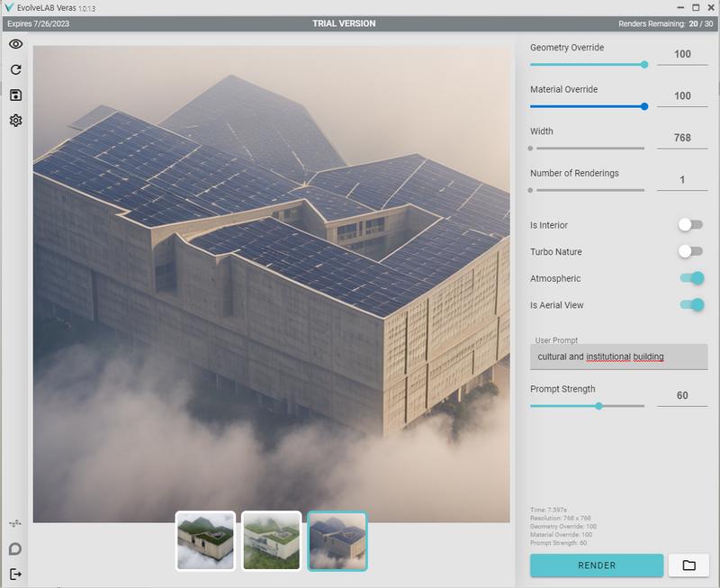Click the Number of Renderings value field

click(x=682, y=180)
